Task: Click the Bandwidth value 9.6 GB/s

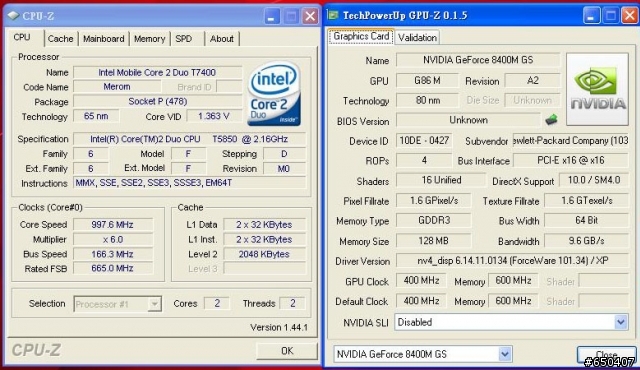Action: click(x=587, y=241)
